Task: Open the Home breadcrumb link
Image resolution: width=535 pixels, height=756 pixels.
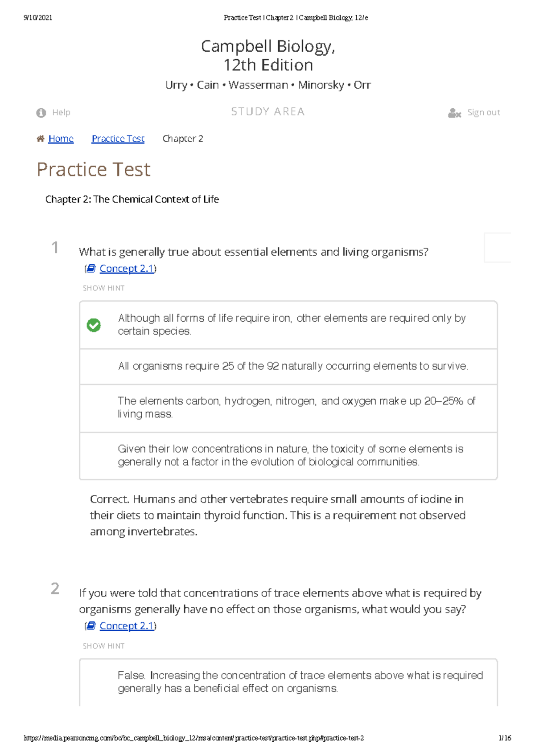Action: click(61, 139)
